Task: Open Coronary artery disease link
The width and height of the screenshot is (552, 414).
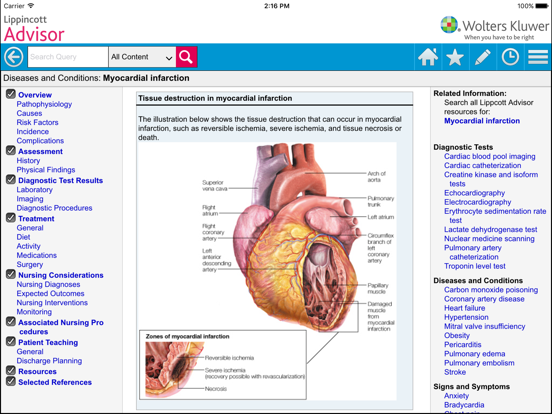Action: coord(484,299)
